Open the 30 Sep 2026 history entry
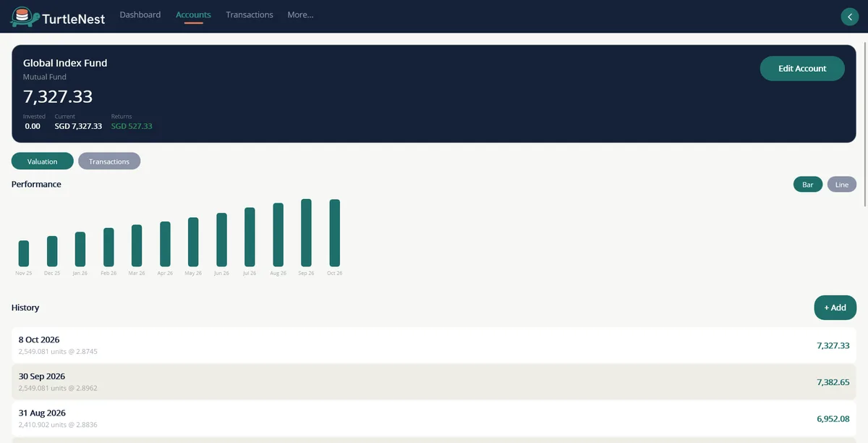 click(x=434, y=381)
